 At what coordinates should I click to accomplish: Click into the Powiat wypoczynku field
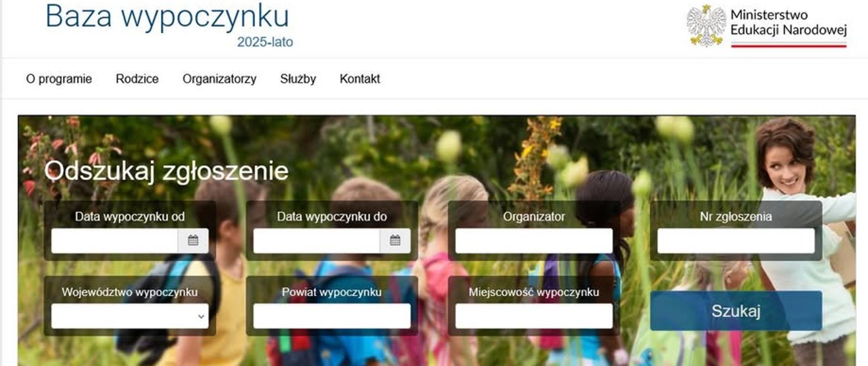coord(332,316)
